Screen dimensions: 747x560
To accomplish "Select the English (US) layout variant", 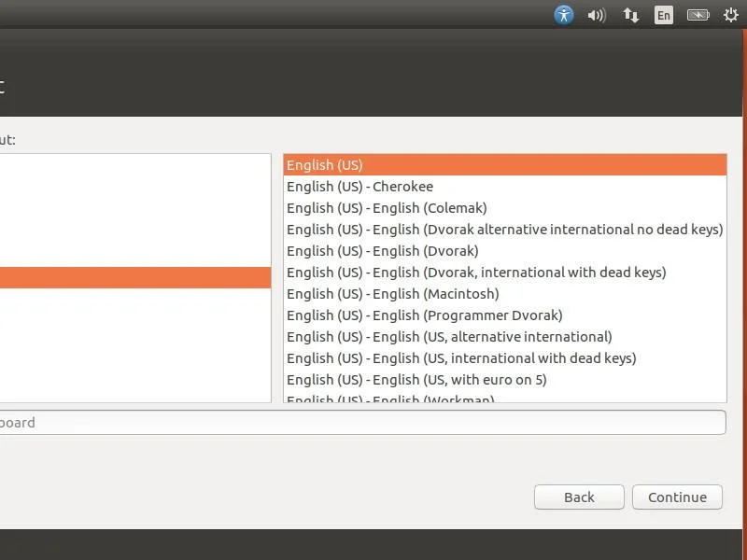I will click(x=505, y=165).
